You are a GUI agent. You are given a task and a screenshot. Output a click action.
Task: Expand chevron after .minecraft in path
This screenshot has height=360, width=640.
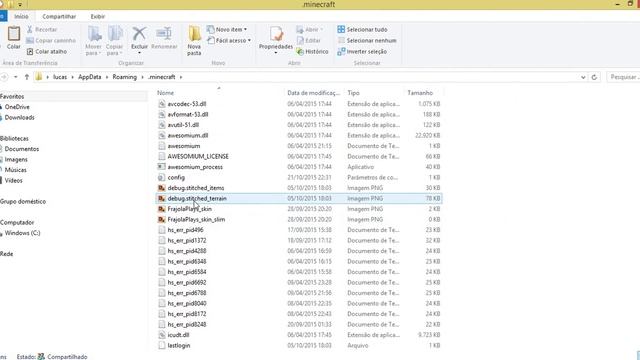(181, 77)
